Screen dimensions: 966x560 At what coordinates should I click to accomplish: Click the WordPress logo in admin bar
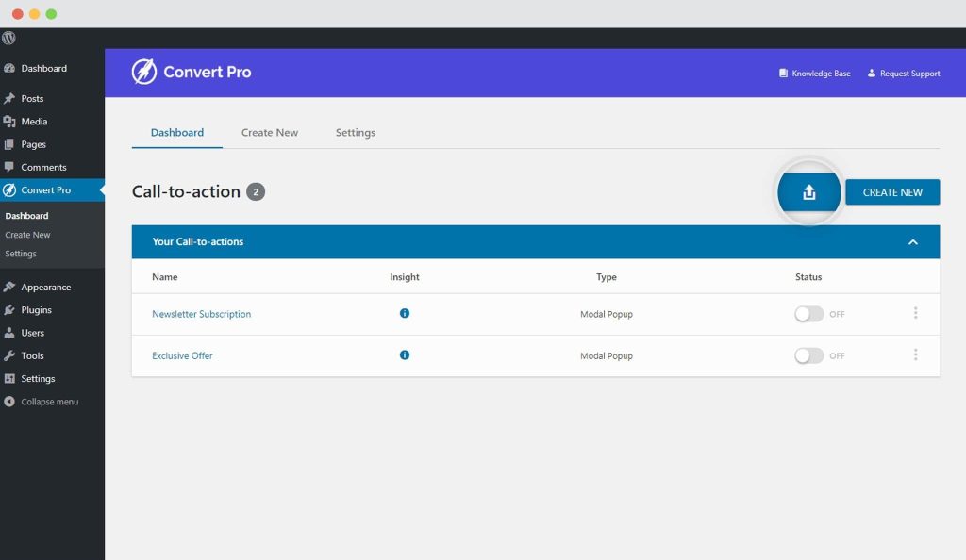point(8,38)
